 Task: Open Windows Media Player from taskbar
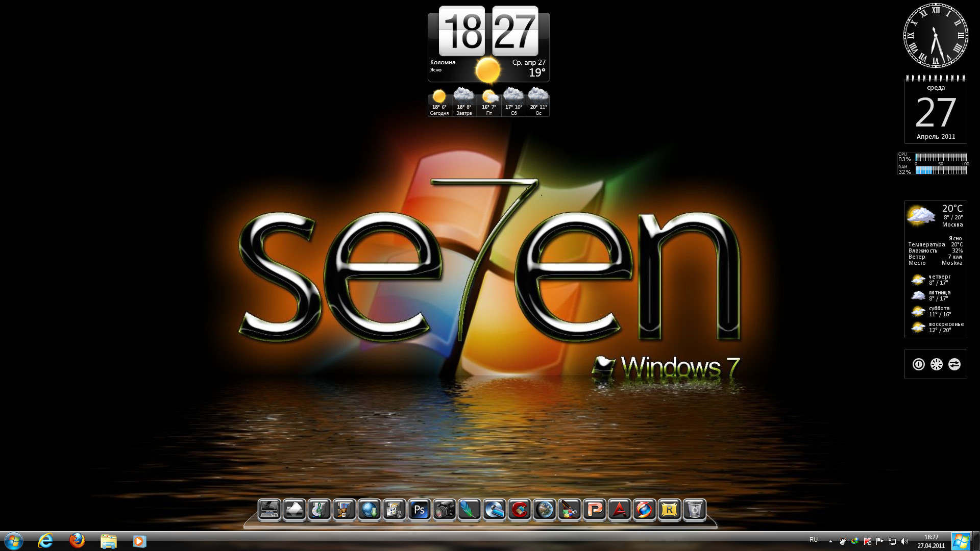click(139, 541)
